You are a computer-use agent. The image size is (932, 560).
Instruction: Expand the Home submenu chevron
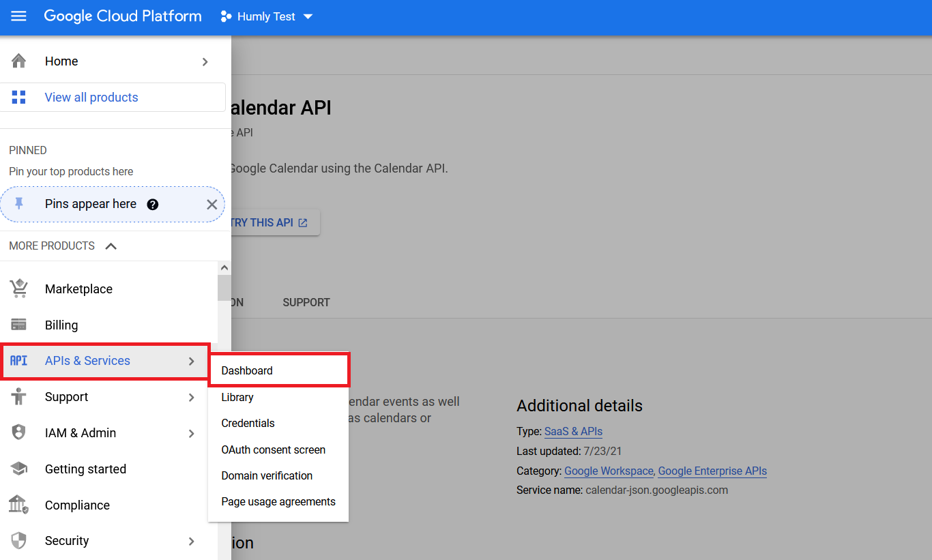click(x=205, y=61)
